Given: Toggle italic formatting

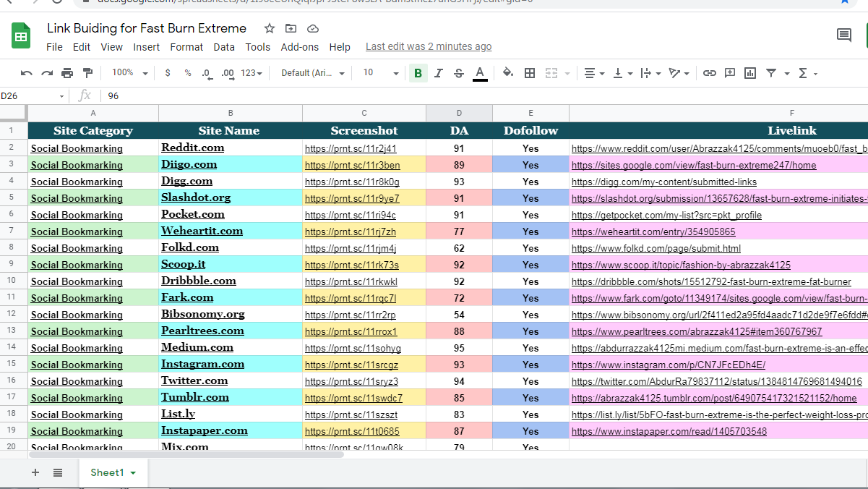Looking at the screenshot, I should coord(438,72).
